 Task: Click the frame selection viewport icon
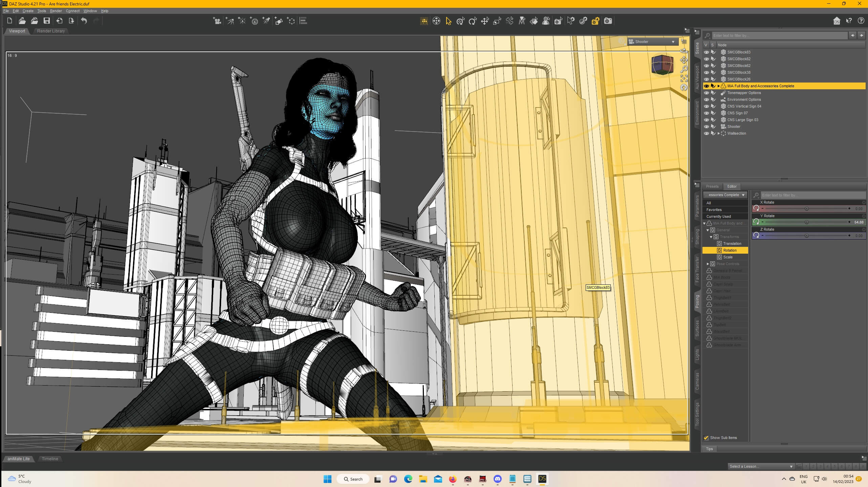click(684, 78)
